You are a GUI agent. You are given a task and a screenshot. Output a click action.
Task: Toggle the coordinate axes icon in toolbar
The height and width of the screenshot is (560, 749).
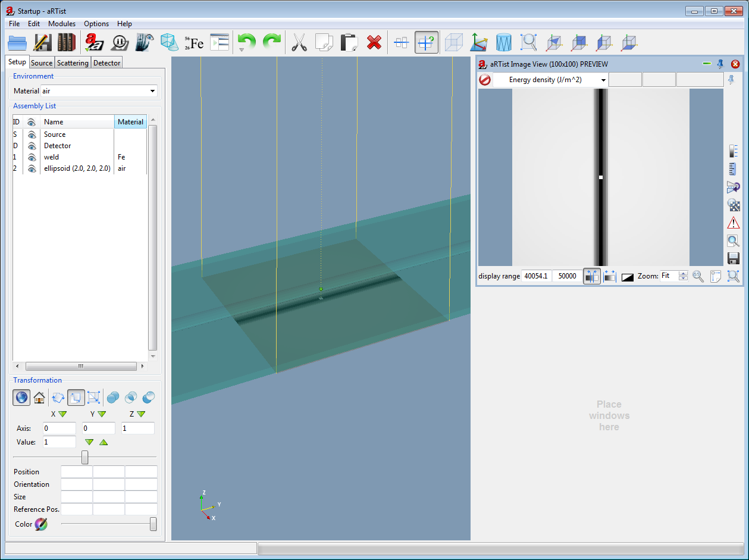(479, 43)
